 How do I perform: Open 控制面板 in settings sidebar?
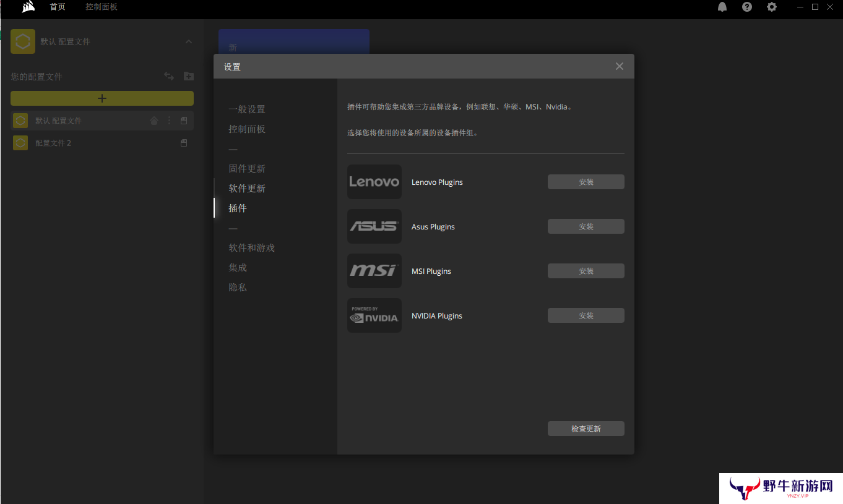pos(247,129)
